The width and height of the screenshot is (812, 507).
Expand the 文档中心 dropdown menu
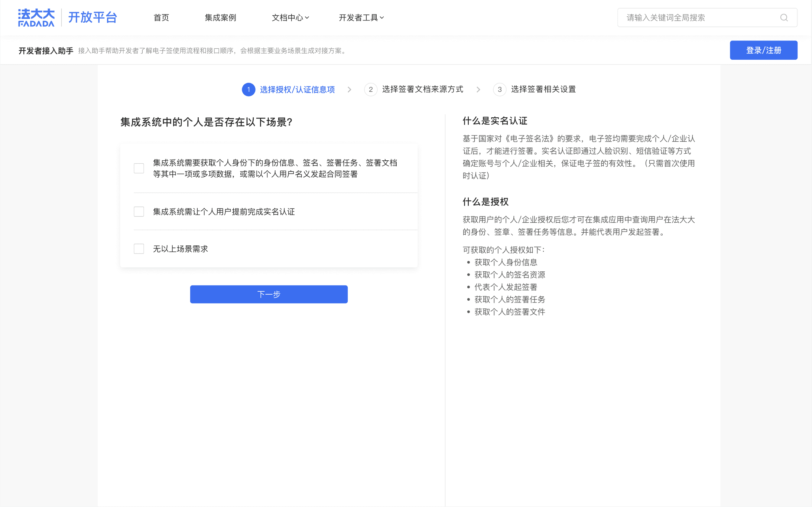(290, 17)
